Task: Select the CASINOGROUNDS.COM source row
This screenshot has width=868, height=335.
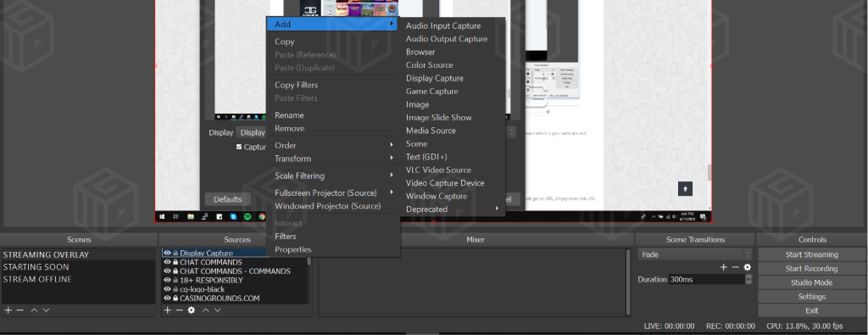Action: (x=234, y=298)
